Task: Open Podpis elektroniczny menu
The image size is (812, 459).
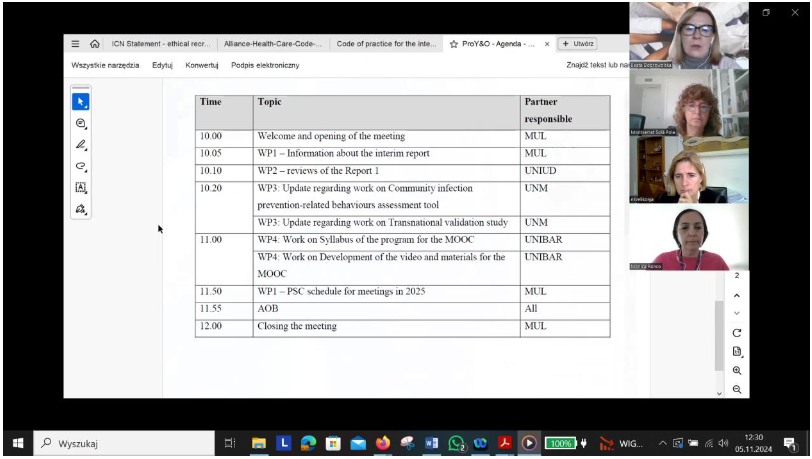Action: click(x=265, y=65)
